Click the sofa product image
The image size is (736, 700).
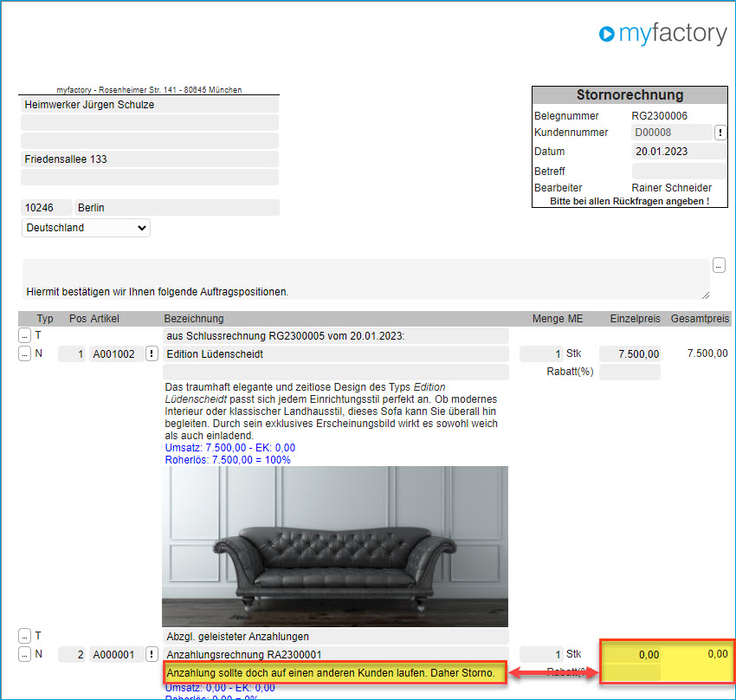335,547
